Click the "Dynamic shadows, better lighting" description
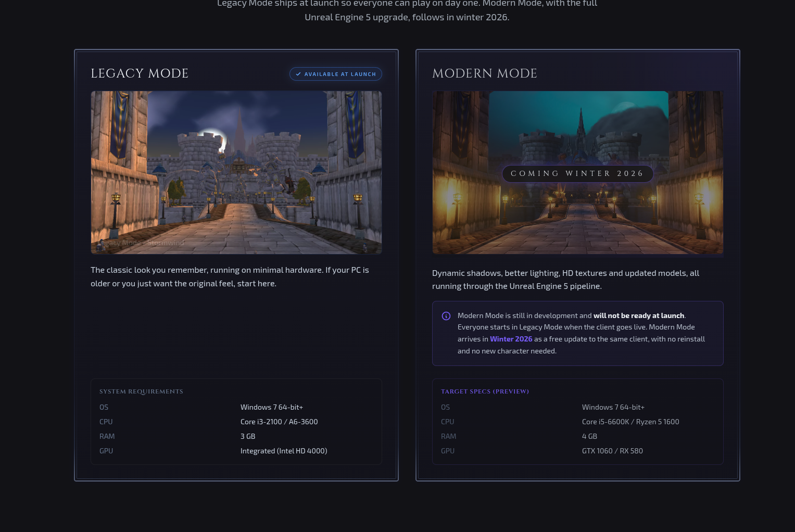This screenshot has height=532, width=795. (x=565, y=280)
